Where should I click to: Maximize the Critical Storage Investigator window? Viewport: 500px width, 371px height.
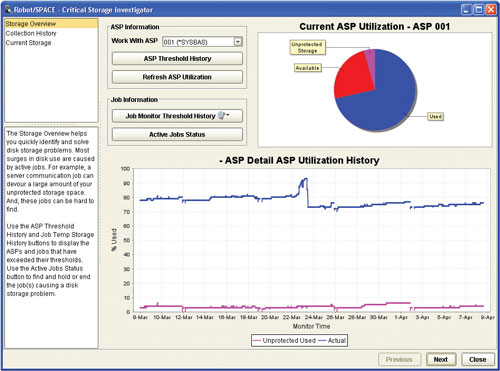(x=479, y=10)
